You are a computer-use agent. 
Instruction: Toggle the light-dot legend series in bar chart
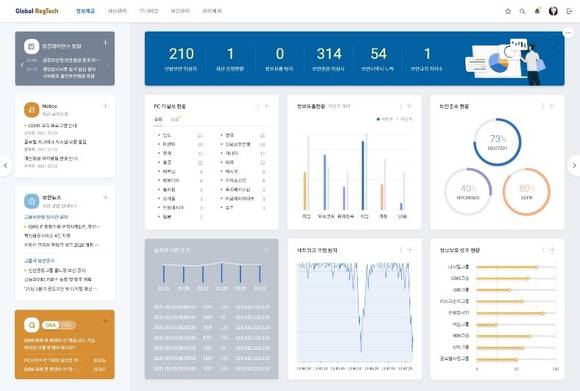[404, 119]
